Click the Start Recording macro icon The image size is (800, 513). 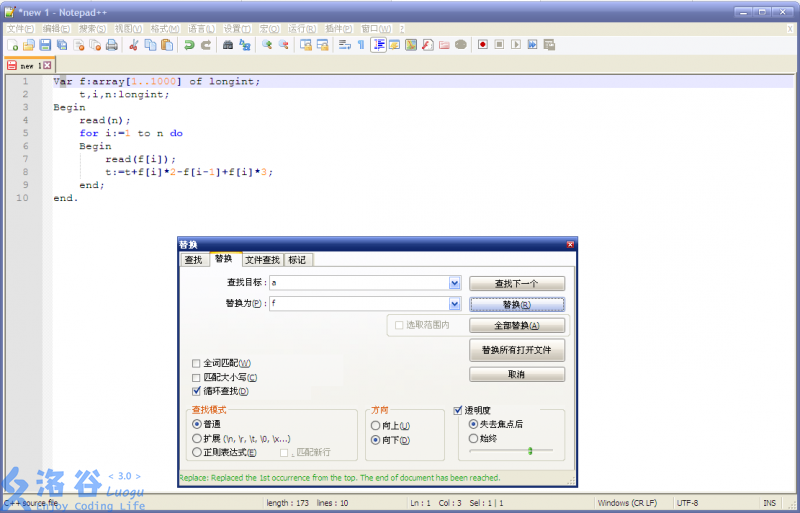click(x=483, y=45)
